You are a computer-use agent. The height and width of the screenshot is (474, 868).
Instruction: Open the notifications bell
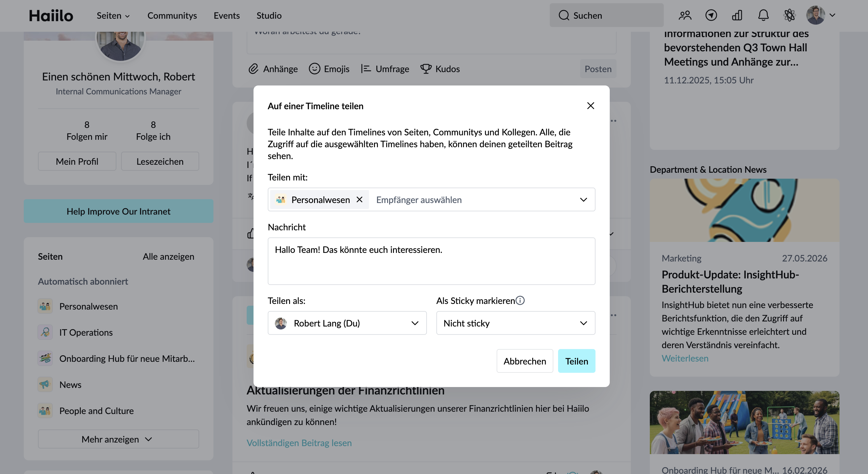(763, 15)
